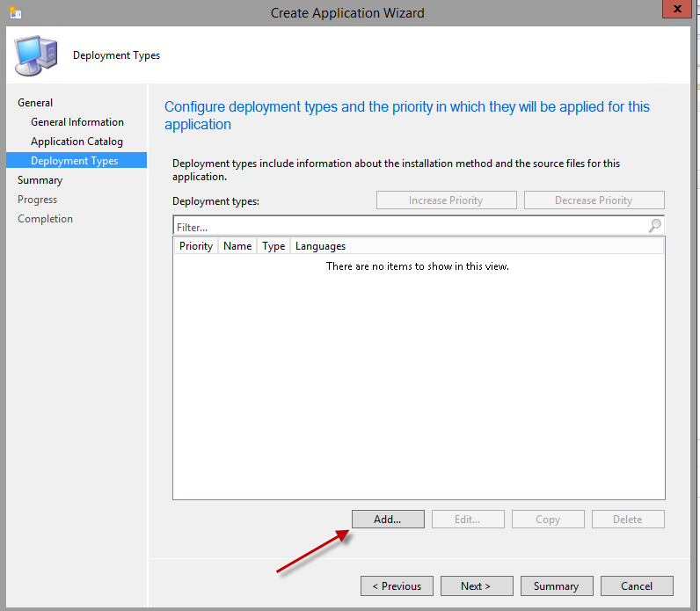Go back with the Previous button
Screen dimensions: 700x611
(397, 586)
